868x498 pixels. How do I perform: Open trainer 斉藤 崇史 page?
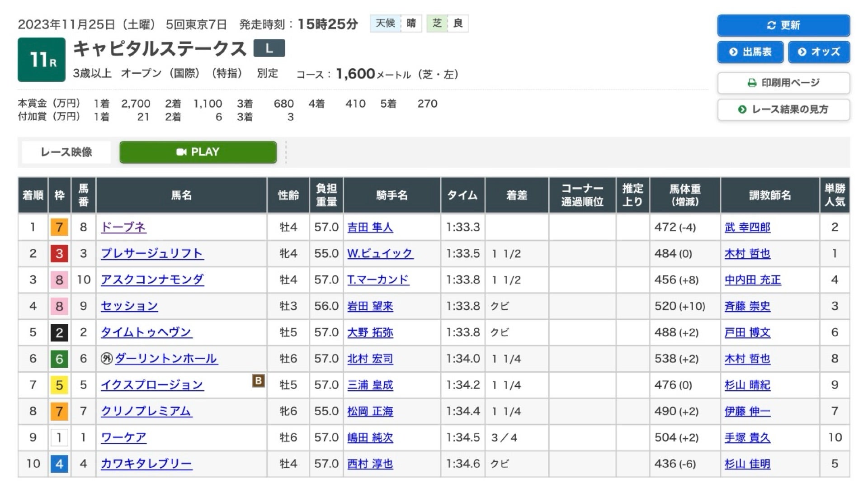click(747, 306)
